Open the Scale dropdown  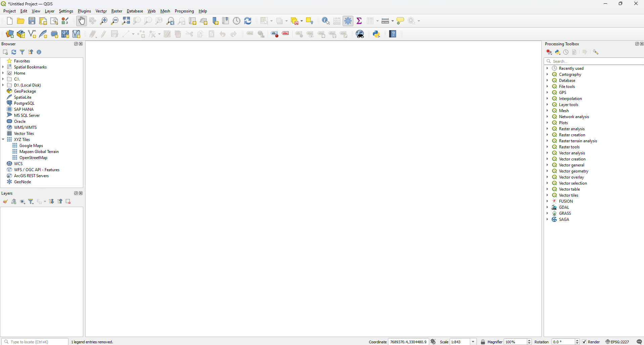tap(473, 342)
